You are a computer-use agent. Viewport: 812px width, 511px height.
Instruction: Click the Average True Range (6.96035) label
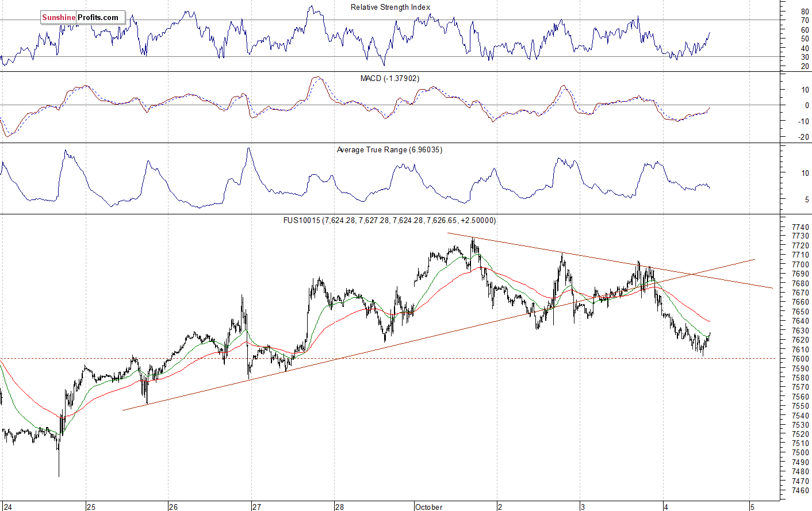(x=389, y=149)
